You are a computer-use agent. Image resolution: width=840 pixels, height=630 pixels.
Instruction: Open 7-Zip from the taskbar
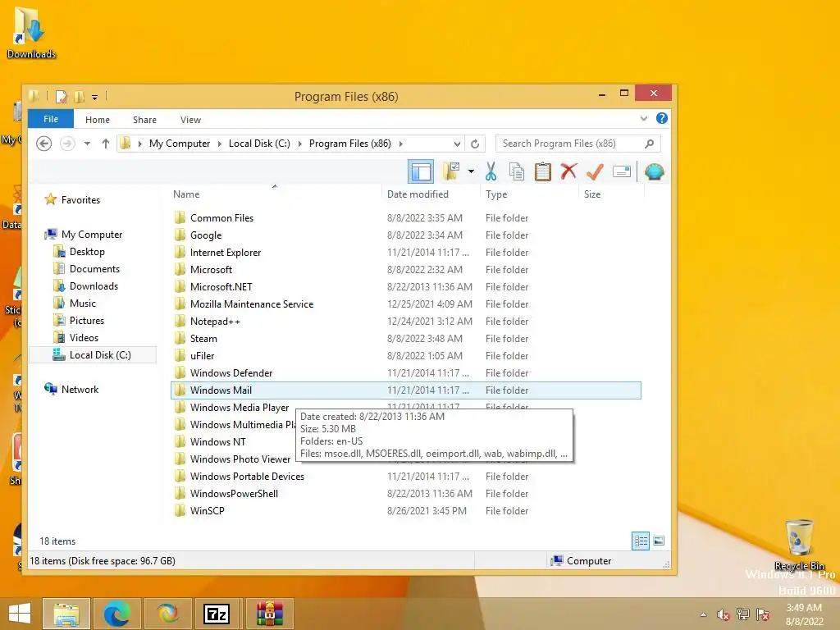point(217,614)
